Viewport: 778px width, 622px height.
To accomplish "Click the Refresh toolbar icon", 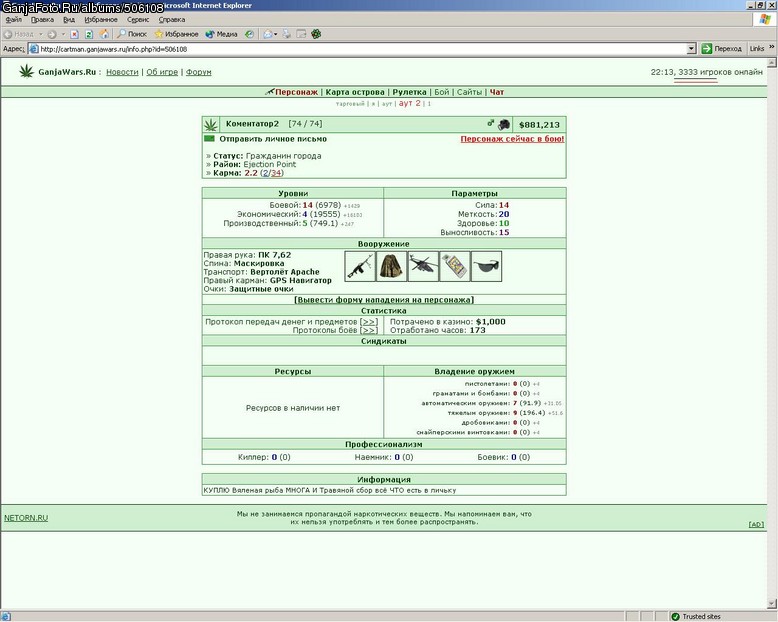I will (x=89, y=34).
